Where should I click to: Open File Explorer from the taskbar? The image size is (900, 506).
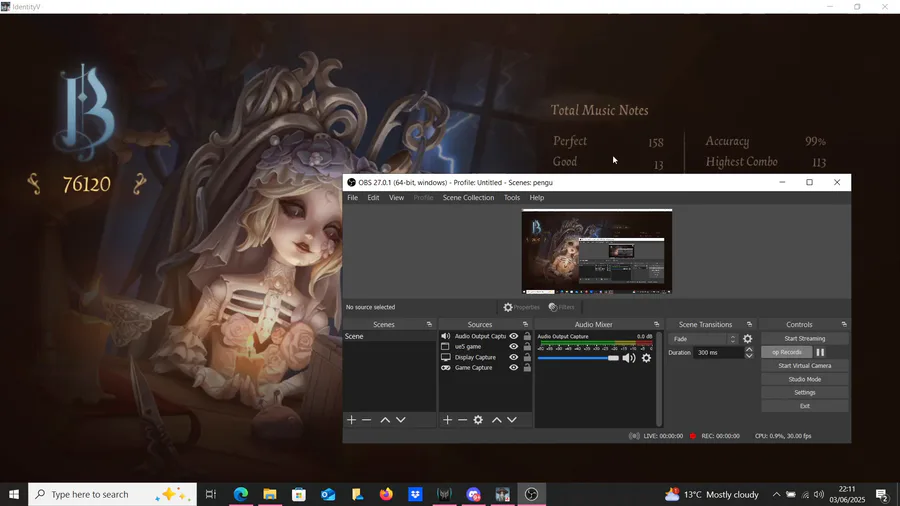pos(270,494)
